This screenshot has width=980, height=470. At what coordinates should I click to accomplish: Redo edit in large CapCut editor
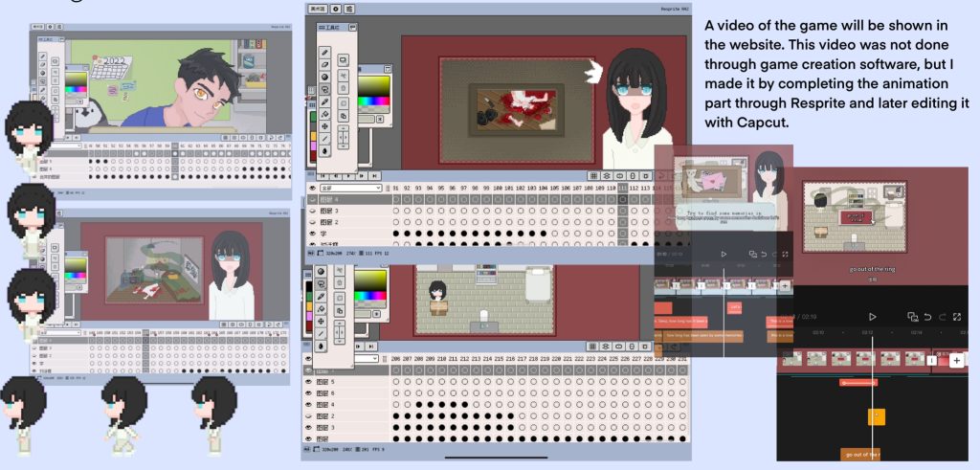point(943,317)
